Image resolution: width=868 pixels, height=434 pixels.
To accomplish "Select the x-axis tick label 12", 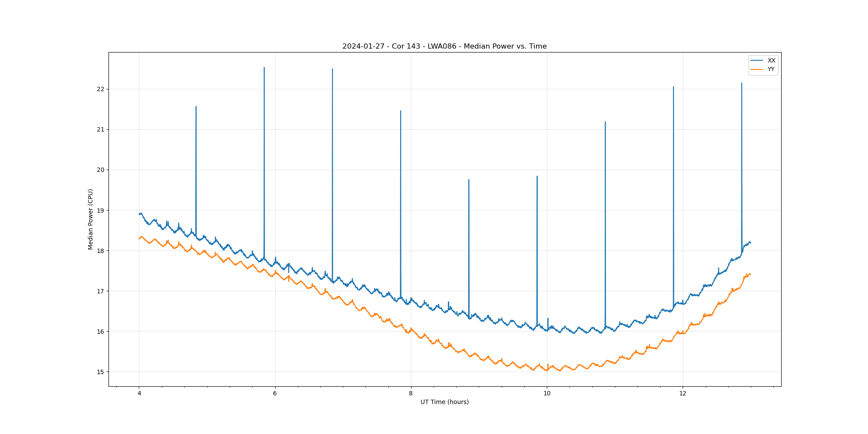I will pos(683,394).
